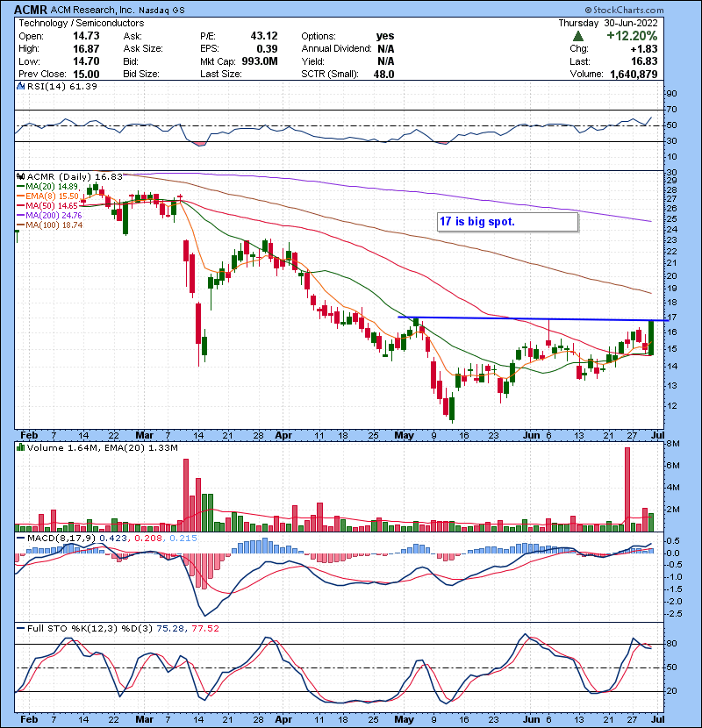702x728 pixels.
Task: Click the 8M label on volume axis
Action: (x=673, y=444)
